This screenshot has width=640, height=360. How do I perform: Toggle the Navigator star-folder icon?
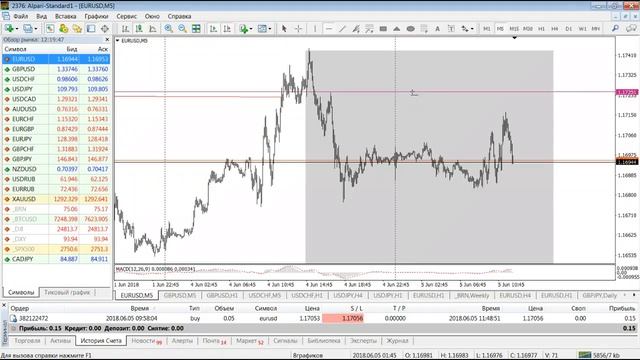point(77,29)
